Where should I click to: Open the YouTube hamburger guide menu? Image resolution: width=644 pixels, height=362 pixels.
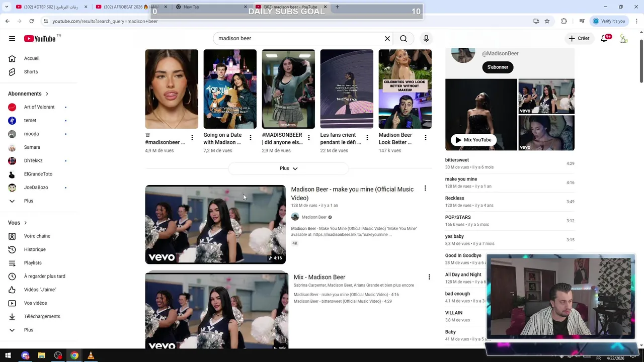[x=12, y=39]
